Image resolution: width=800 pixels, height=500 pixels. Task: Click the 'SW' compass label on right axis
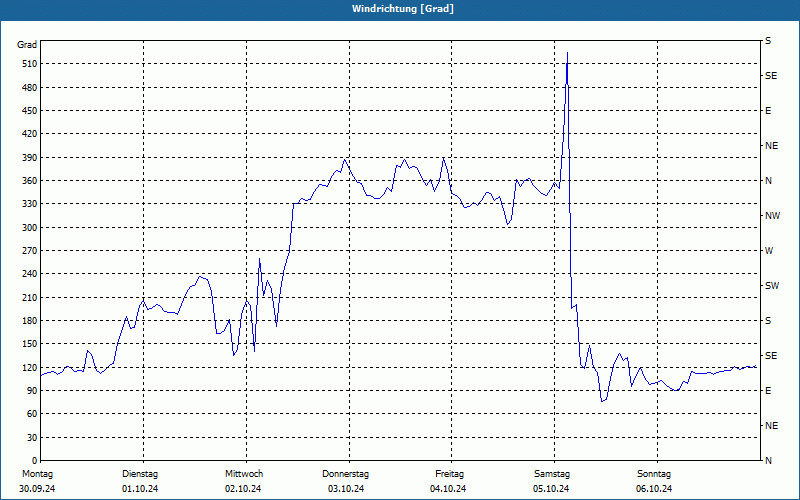(x=772, y=286)
